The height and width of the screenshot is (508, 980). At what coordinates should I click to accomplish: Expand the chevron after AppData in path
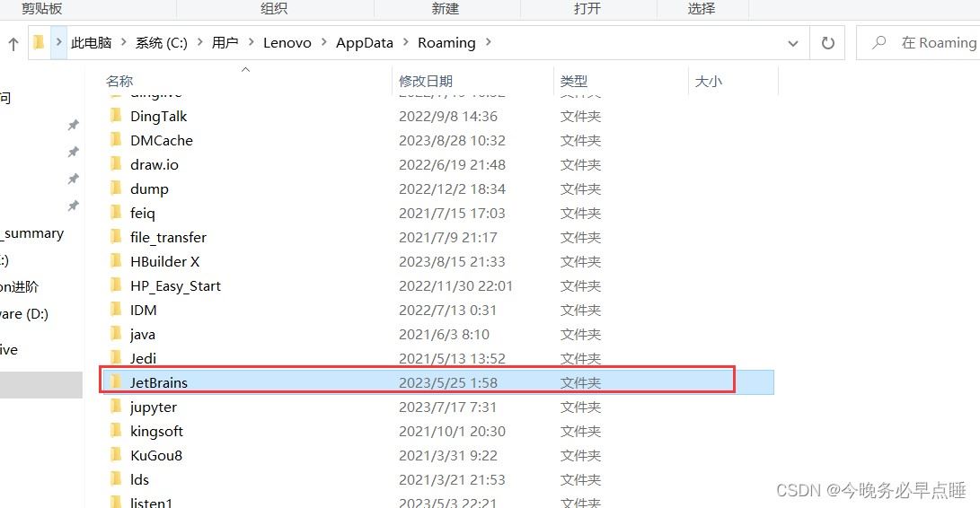(406, 42)
